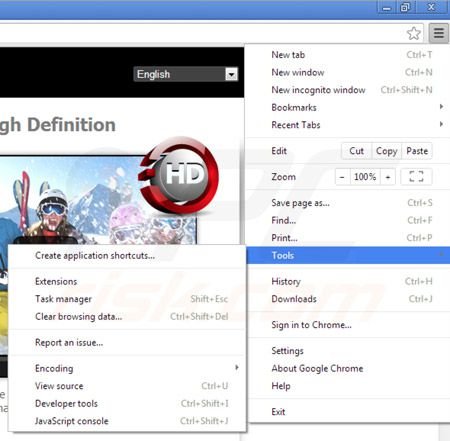
Task: Select View source
Action: (x=127, y=386)
